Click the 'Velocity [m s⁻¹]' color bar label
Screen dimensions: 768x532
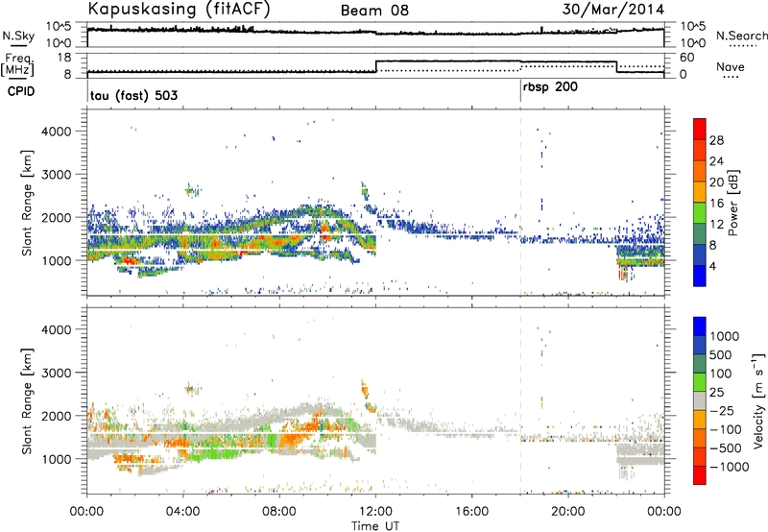coord(758,400)
